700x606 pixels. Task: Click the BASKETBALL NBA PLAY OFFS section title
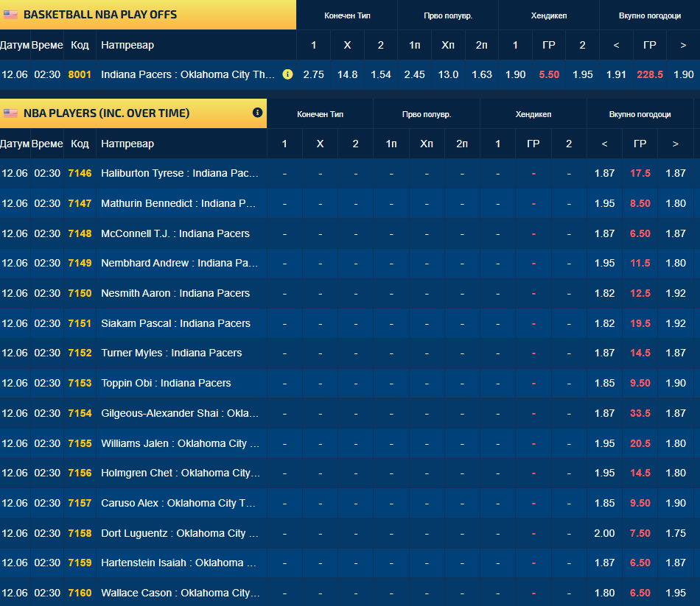tap(100, 15)
